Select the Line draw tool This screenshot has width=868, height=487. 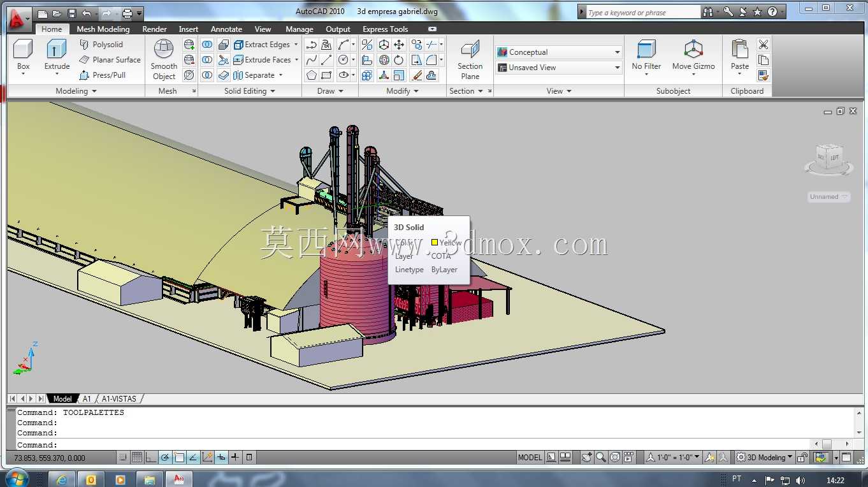[326, 60]
